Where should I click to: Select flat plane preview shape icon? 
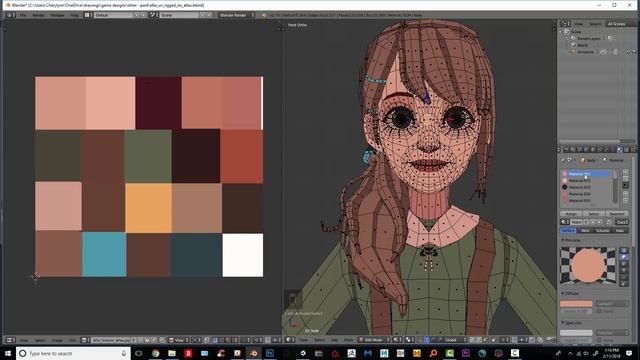click(624, 250)
